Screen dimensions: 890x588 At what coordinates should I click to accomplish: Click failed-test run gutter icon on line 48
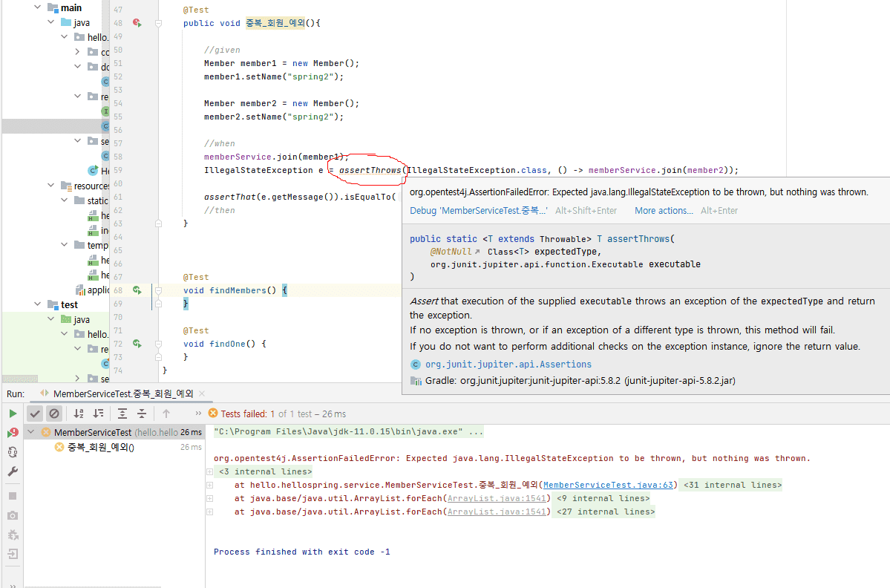tap(137, 23)
